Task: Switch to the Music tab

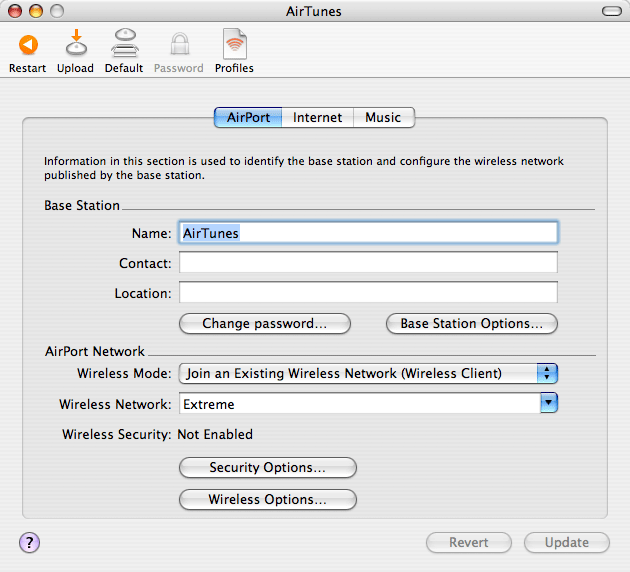Action: (383, 117)
